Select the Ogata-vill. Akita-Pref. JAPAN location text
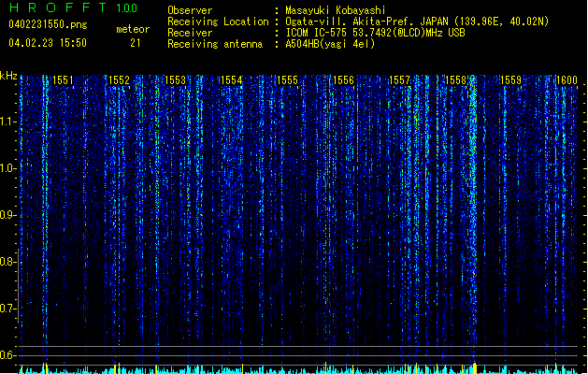588x374 pixels. pyautogui.click(x=417, y=22)
